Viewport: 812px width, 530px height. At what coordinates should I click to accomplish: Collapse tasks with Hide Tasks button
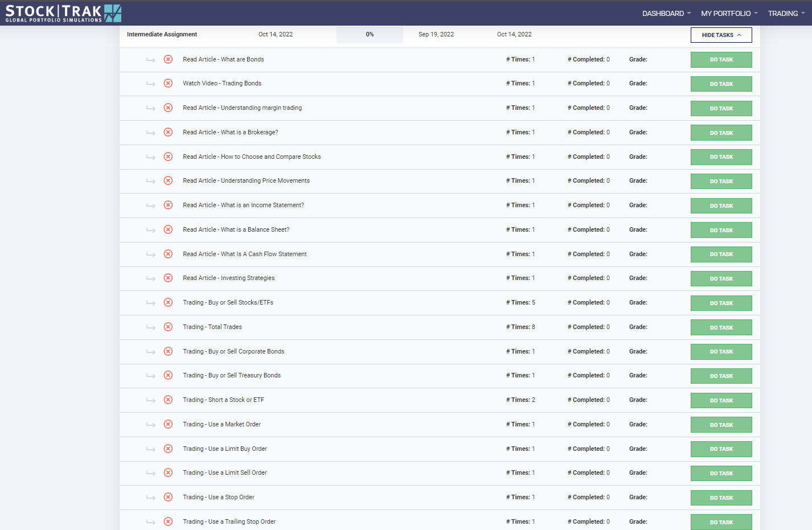pyautogui.click(x=721, y=35)
